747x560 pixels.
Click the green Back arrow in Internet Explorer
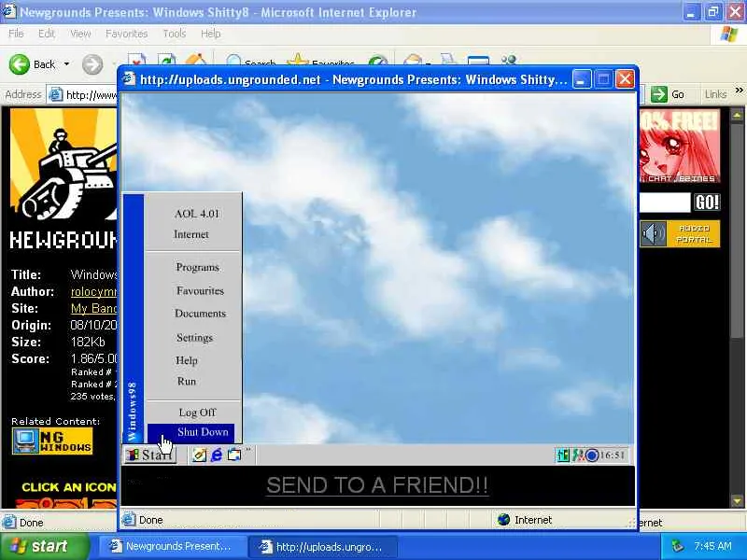pyautogui.click(x=20, y=64)
